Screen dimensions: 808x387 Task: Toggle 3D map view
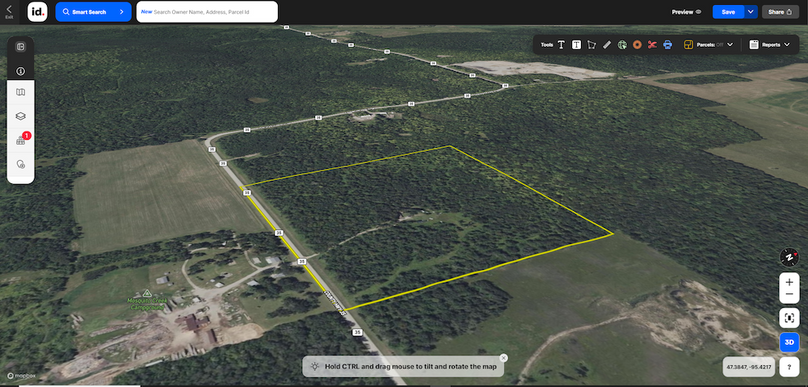tap(789, 342)
